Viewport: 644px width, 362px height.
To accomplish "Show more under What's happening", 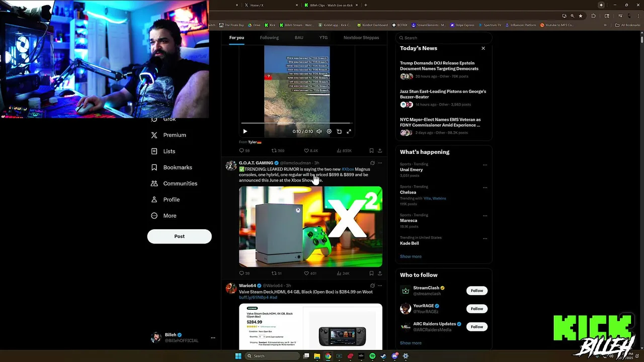I will (411, 256).
